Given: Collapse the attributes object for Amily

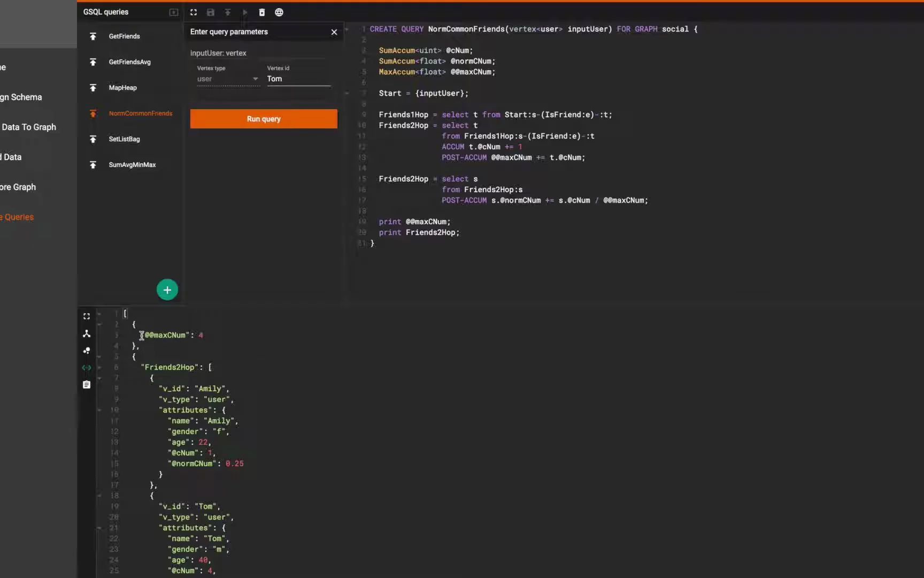Looking at the screenshot, I should 99,410.
